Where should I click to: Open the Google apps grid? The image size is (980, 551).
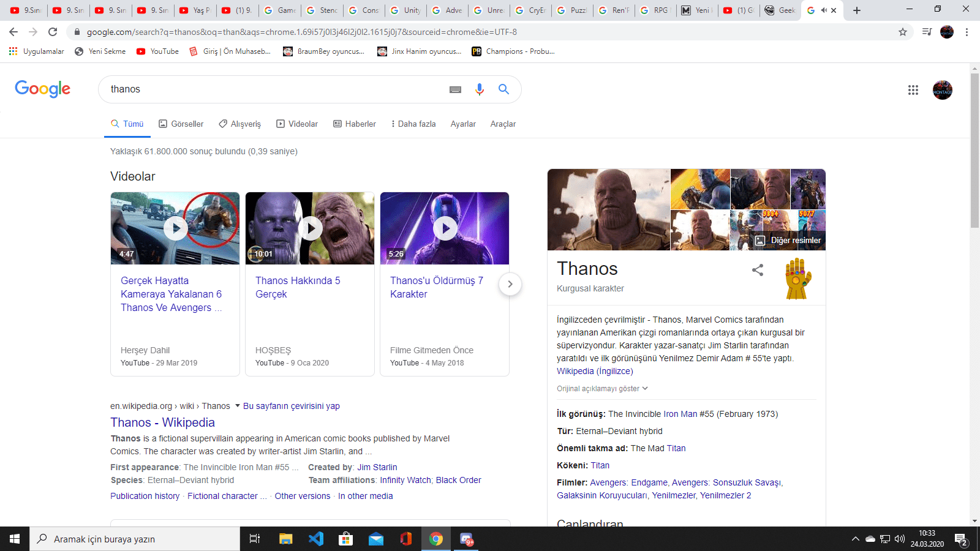pyautogui.click(x=913, y=90)
